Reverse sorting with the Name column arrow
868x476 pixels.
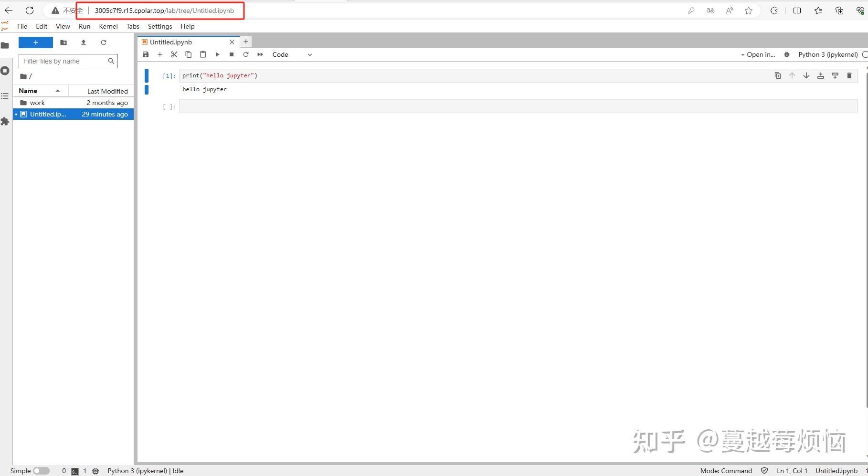(x=58, y=91)
